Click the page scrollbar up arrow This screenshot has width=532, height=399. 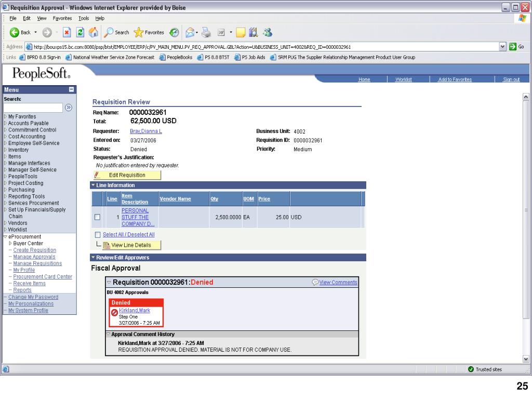coord(526,97)
